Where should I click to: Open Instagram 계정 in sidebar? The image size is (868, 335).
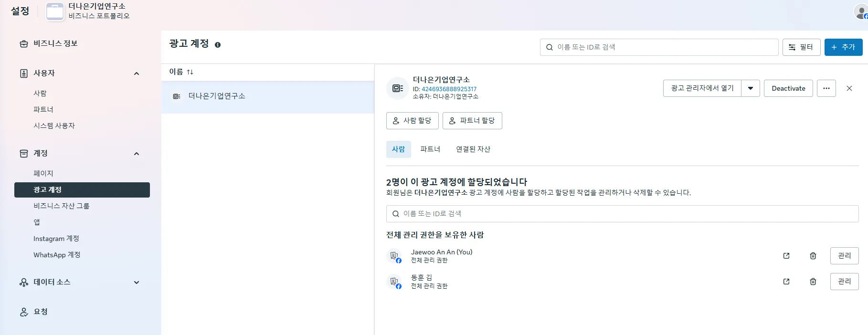coord(56,239)
